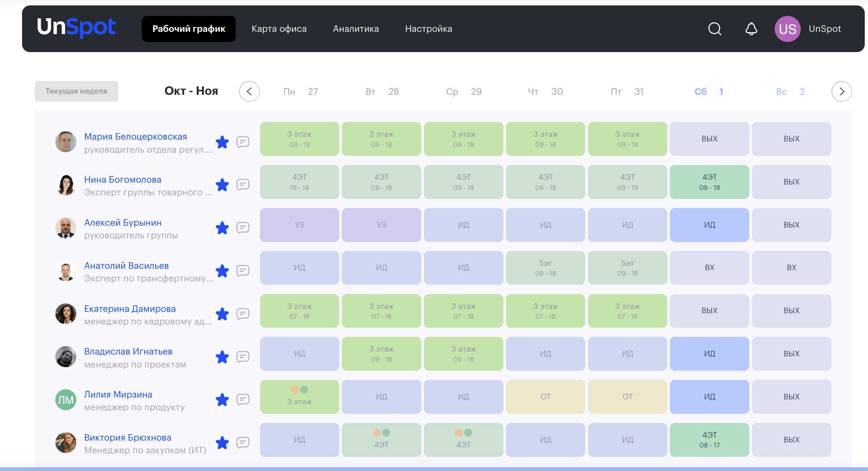Viewport: 868px width, 471px height.
Task: Toggle favorite star for Анатолий Васильев
Action: pos(222,271)
